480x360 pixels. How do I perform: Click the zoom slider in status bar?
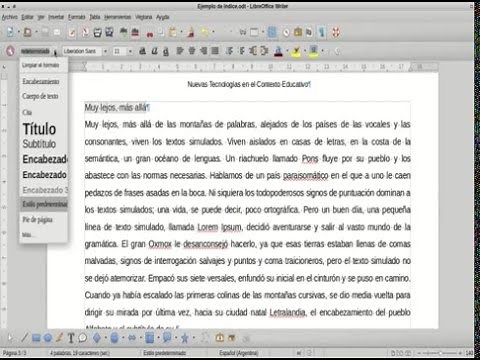click(440, 353)
